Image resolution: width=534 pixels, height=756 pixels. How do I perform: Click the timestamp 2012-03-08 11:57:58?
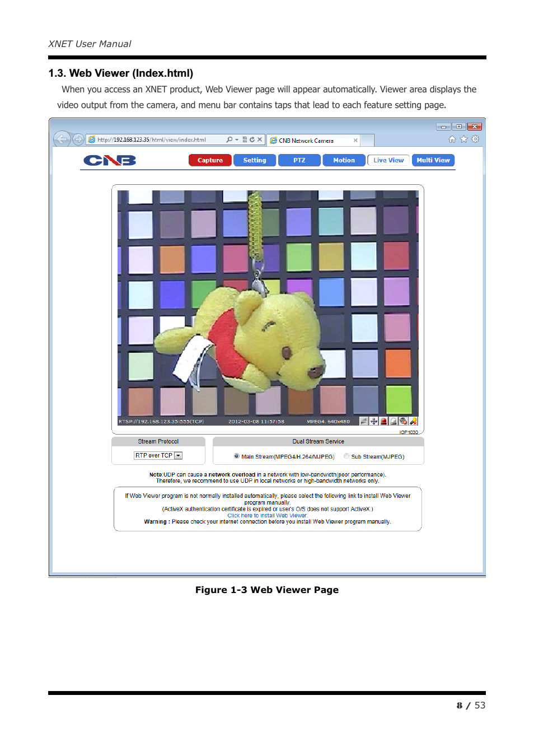coord(256,422)
